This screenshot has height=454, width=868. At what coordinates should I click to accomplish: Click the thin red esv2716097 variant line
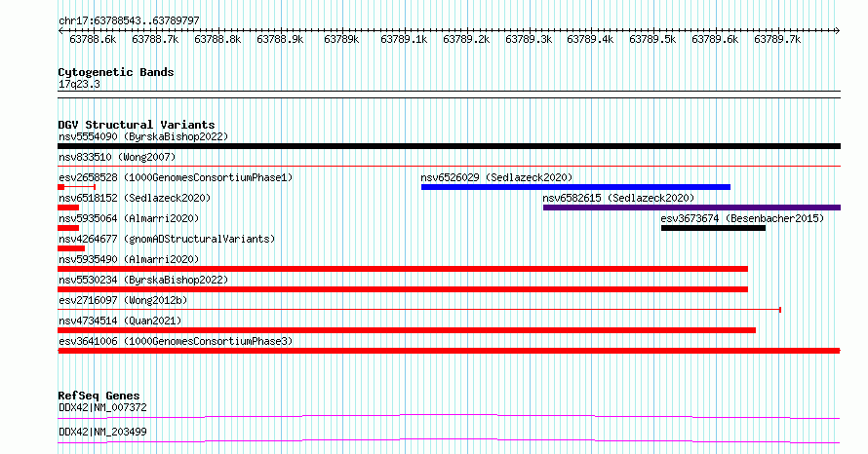(419, 310)
